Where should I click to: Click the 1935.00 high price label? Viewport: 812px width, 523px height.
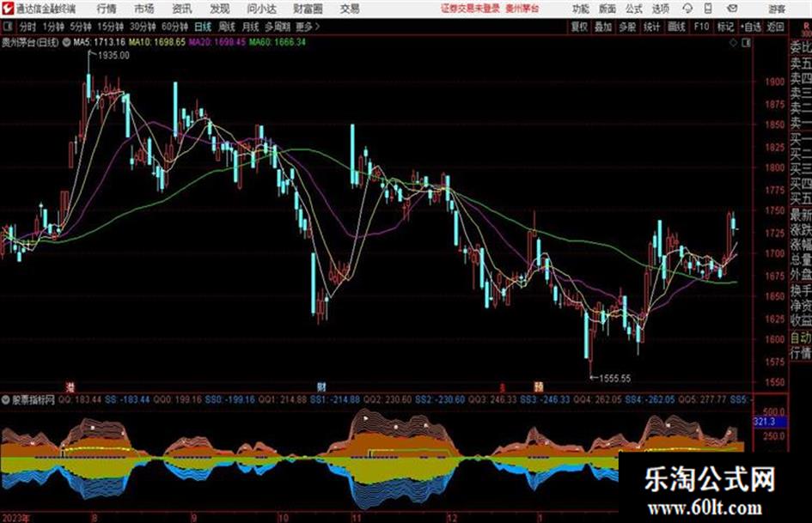pos(113,56)
